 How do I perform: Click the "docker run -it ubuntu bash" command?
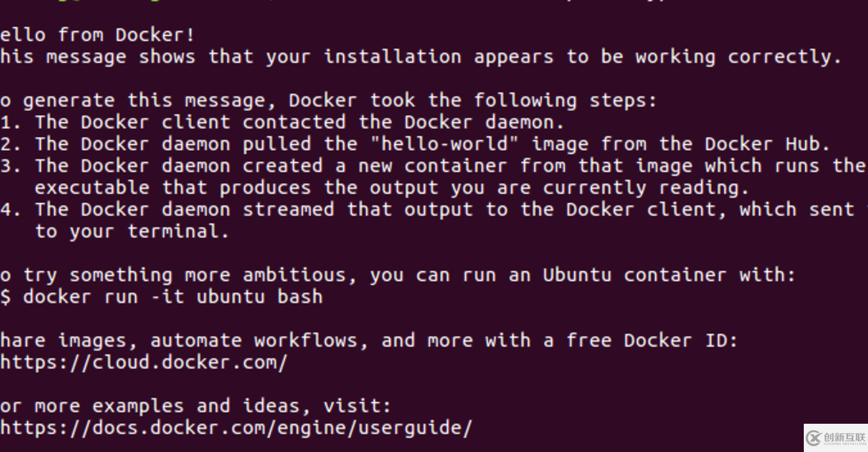173,297
